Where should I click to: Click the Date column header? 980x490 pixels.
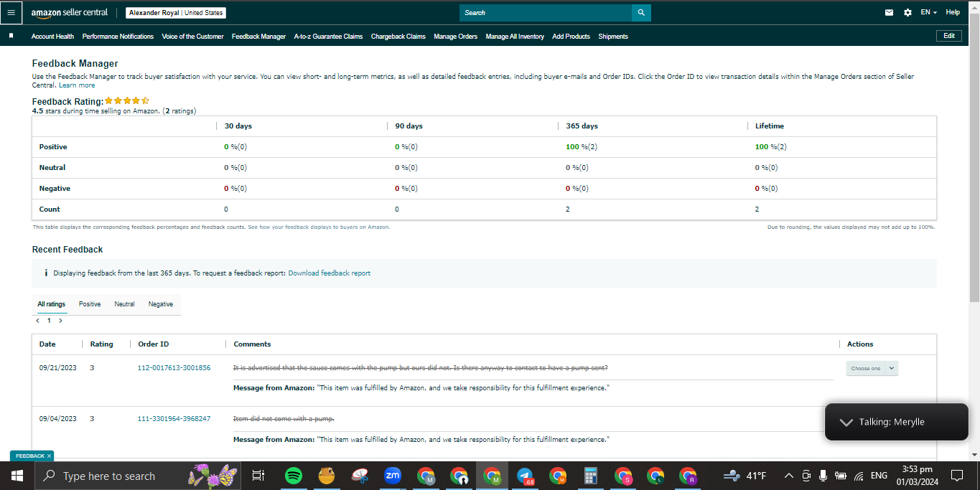click(x=47, y=344)
